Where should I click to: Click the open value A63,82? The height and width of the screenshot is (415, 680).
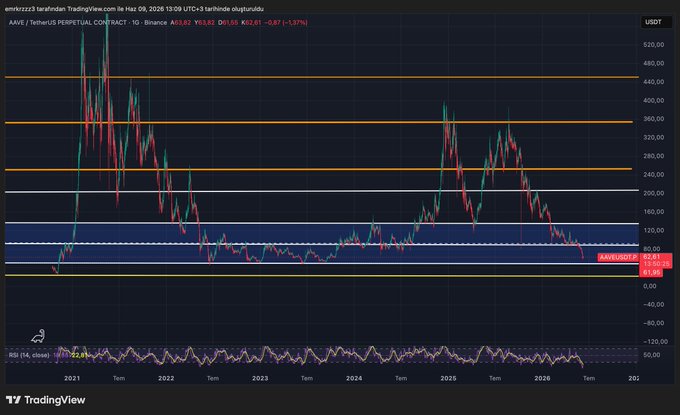coord(180,23)
